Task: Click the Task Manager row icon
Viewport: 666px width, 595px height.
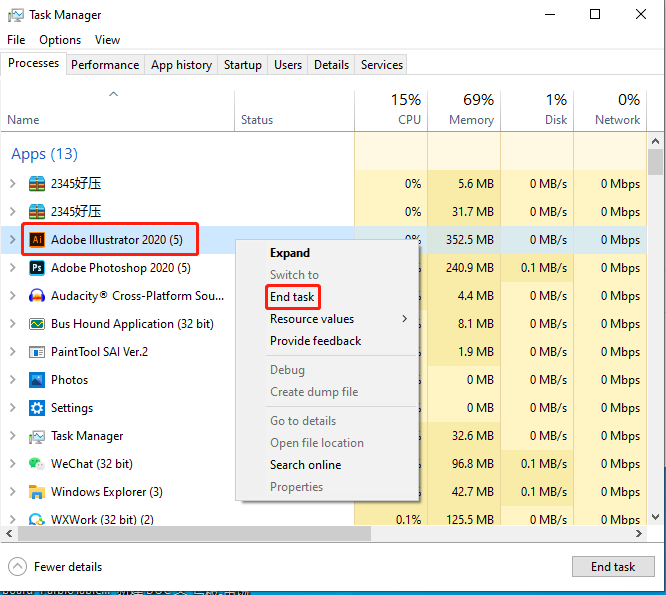Action: [x=37, y=436]
